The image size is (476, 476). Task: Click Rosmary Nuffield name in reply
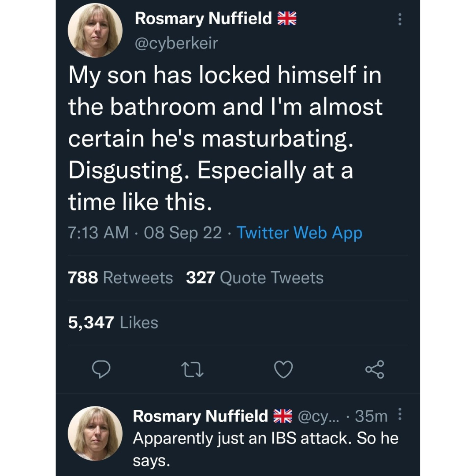point(201,416)
